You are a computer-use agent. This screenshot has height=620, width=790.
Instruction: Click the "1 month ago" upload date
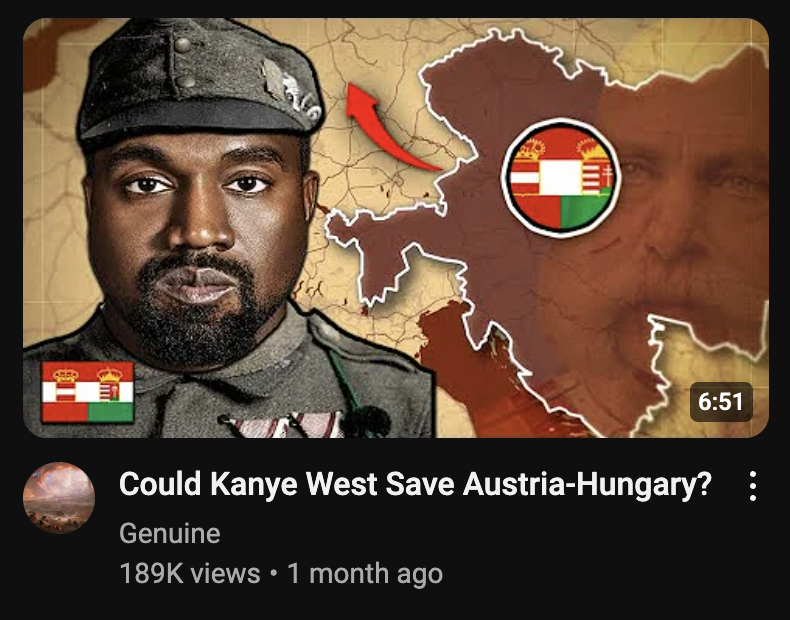(x=365, y=574)
